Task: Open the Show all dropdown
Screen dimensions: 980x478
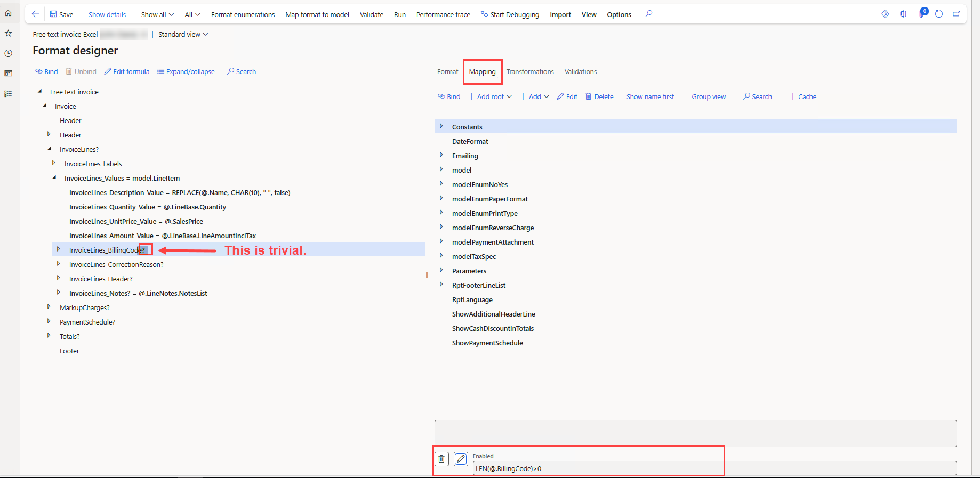Action: pyautogui.click(x=157, y=14)
